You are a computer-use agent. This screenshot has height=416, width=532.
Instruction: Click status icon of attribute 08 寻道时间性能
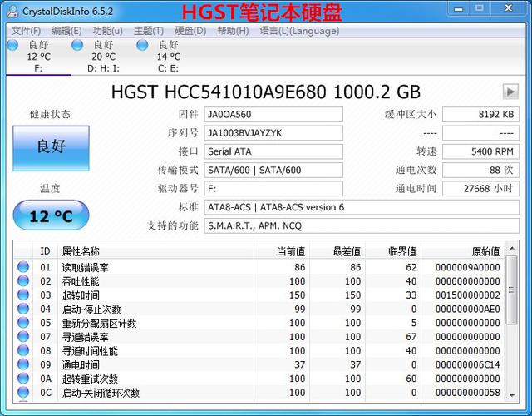point(23,350)
